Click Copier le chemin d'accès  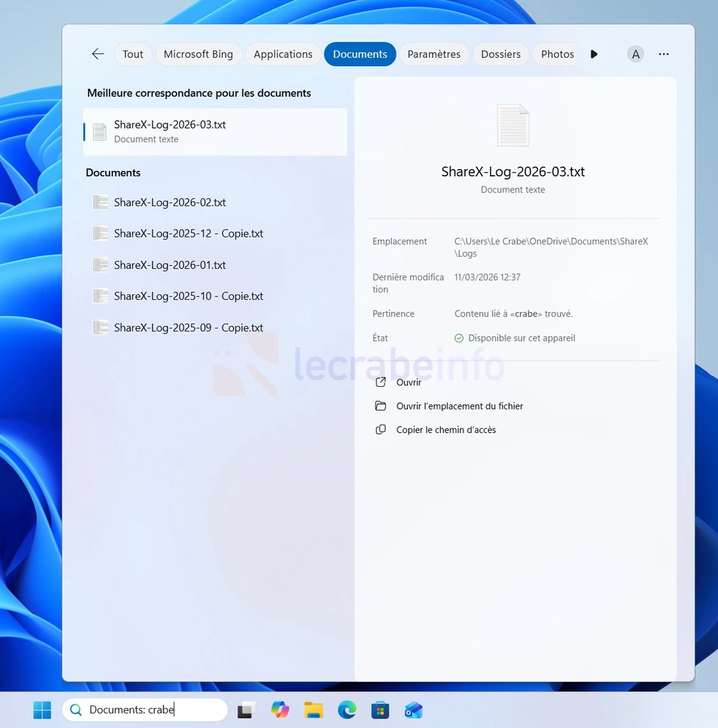pyautogui.click(x=446, y=430)
